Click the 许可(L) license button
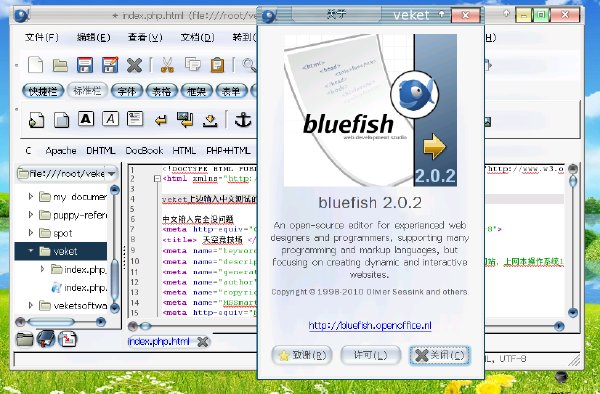The width and height of the screenshot is (600, 394). 370,355
